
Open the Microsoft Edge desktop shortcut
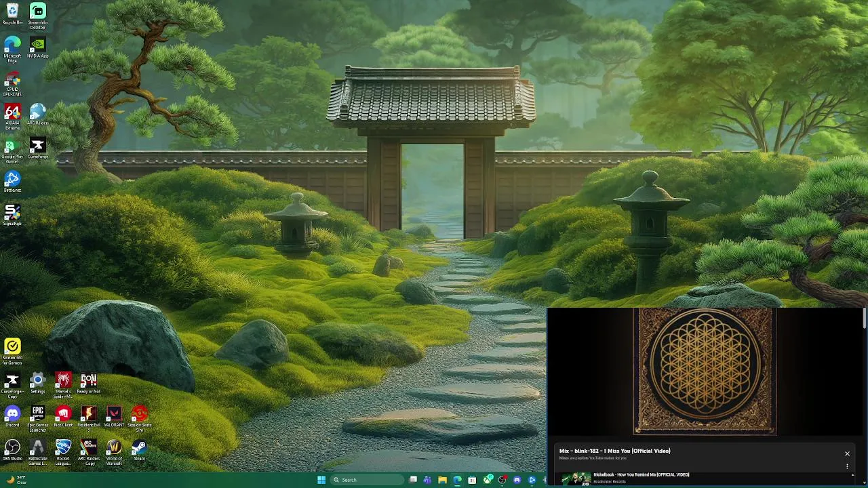[x=12, y=49]
